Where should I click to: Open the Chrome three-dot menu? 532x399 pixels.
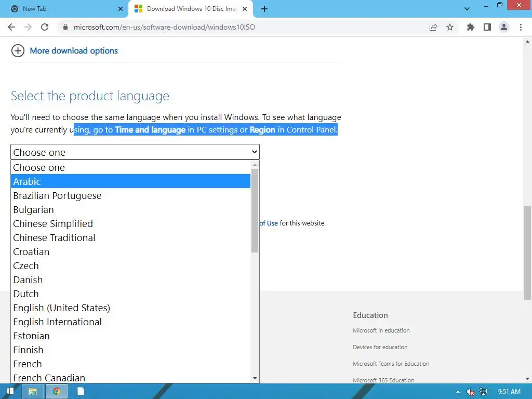521,27
